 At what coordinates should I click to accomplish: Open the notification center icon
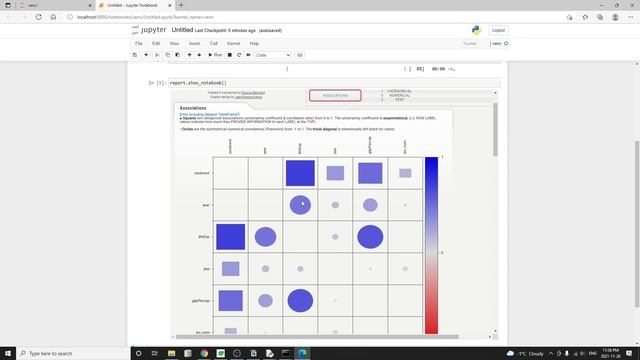[x=629, y=353]
